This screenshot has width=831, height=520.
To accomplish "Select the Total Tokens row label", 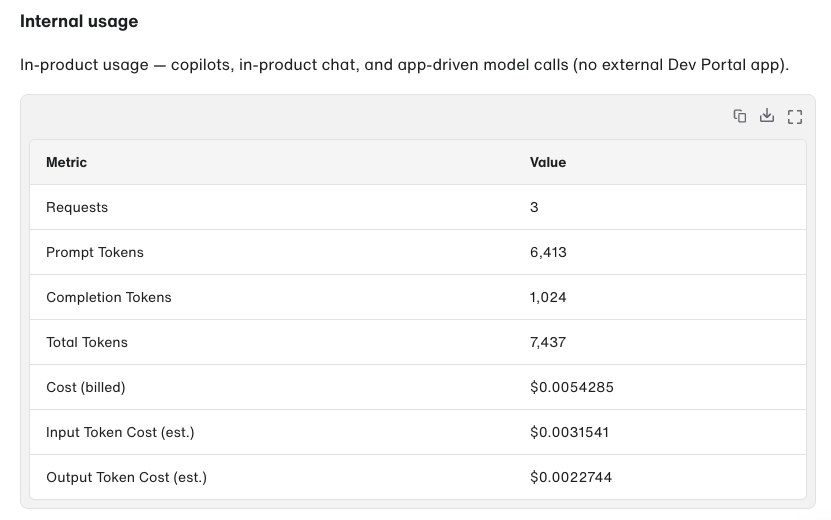I will 87,342.
